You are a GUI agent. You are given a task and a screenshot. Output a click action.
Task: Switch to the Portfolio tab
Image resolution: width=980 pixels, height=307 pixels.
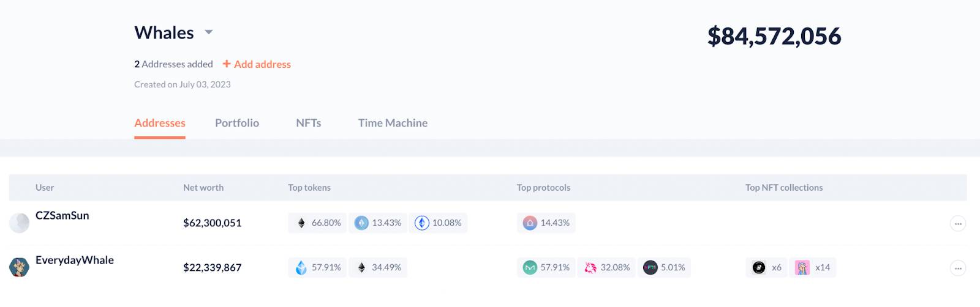pyautogui.click(x=237, y=123)
